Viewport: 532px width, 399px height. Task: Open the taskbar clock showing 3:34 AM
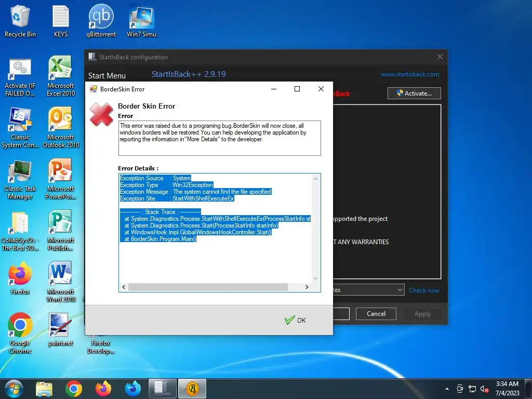pyautogui.click(x=507, y=389)
